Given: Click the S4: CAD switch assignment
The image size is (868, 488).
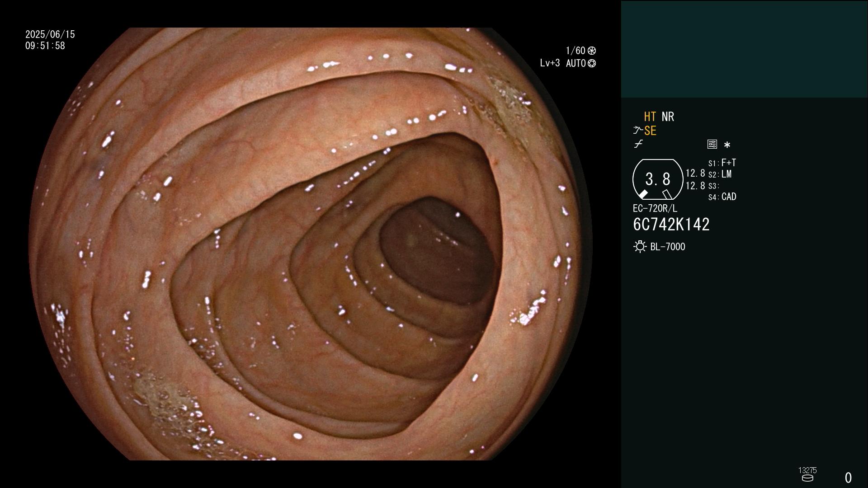Looking at the screenshot, I should click(722, 197).
